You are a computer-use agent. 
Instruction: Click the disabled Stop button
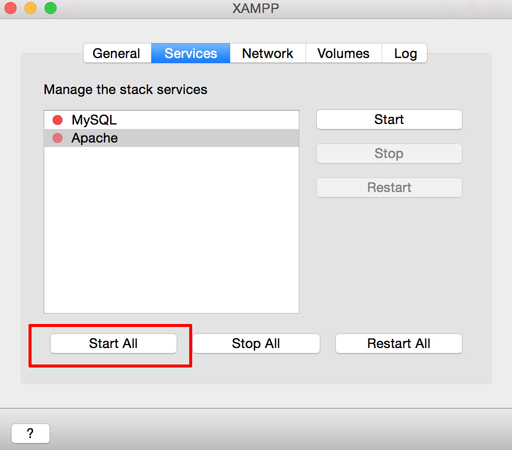tap(389, 153)
